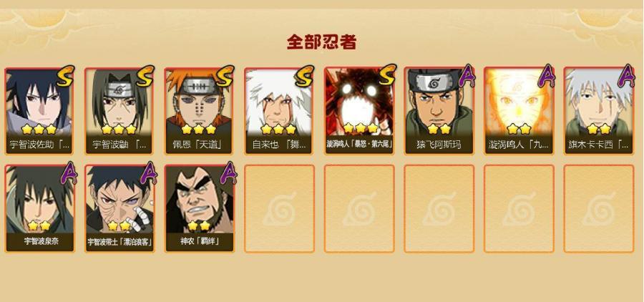Screen dimensions: 644x302
Task: Select the 神农「羁绊」 ninja card
Action: (x=199, y=209)
